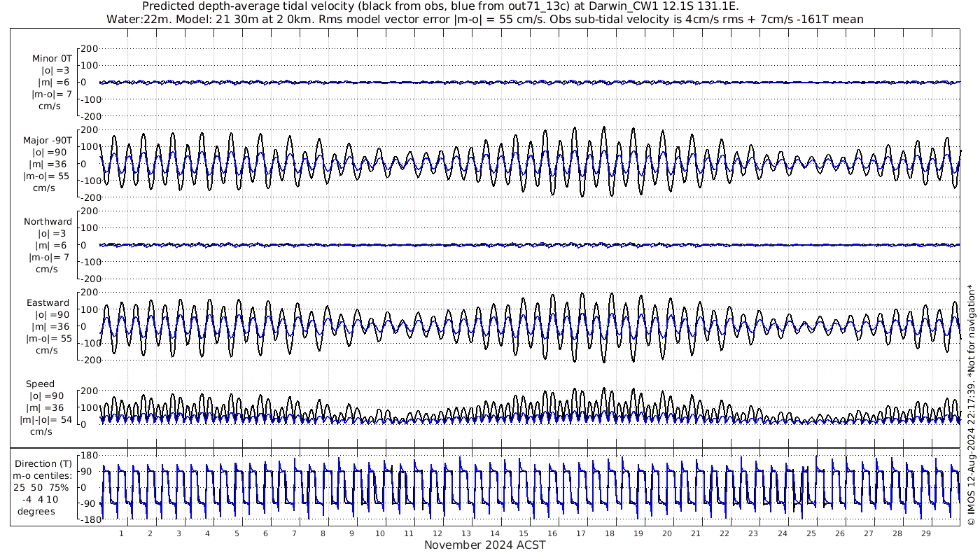Select the 'Major -90T' panel label
The height and width of the screenshot is (560, 980).
click(x=48, y=140)
